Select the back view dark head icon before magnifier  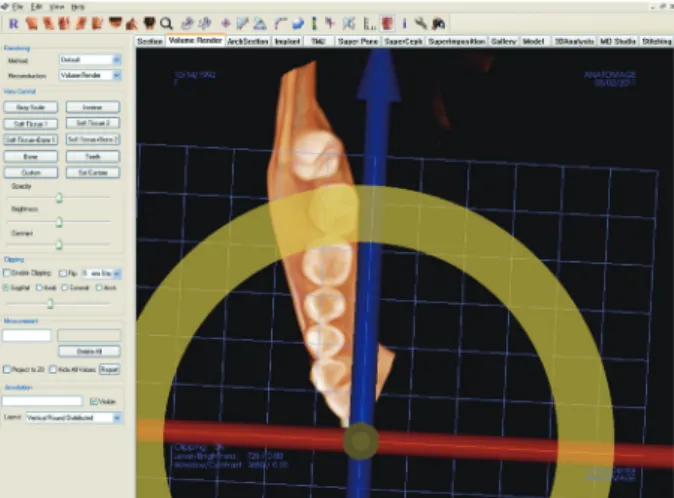click(x=149, y=23)
